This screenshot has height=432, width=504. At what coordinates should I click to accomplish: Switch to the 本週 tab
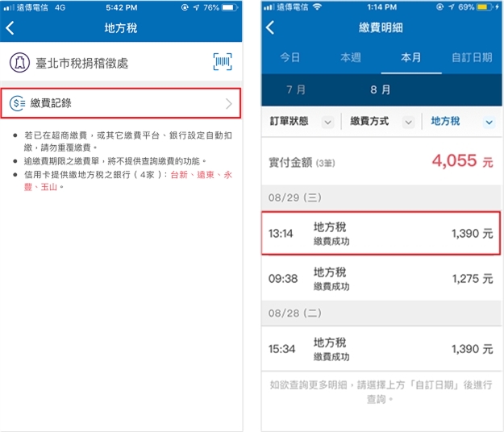tap(351, 58)
